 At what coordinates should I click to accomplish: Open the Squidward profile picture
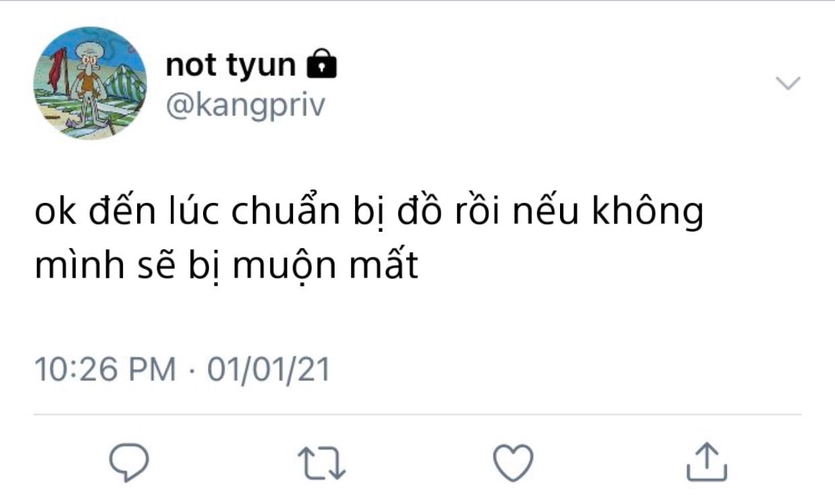pos(89,83)
